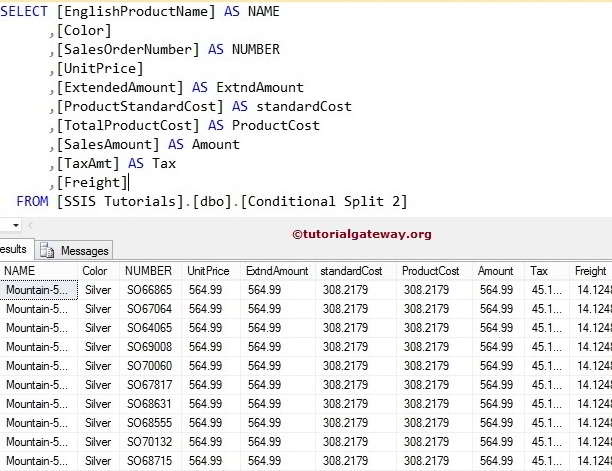Click cell with order number SO69008
Viewport: 612px width, 471px height.
(149, 347)
